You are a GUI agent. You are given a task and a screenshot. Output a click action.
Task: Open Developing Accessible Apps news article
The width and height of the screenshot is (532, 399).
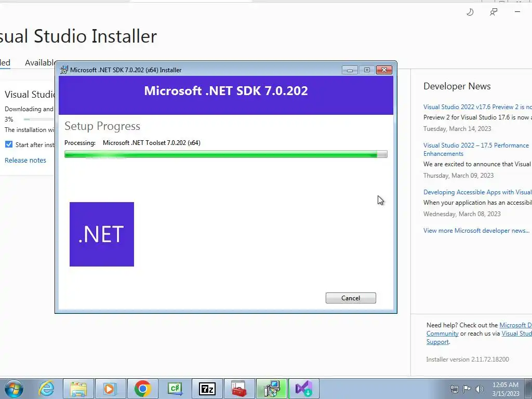click(477, 192)
